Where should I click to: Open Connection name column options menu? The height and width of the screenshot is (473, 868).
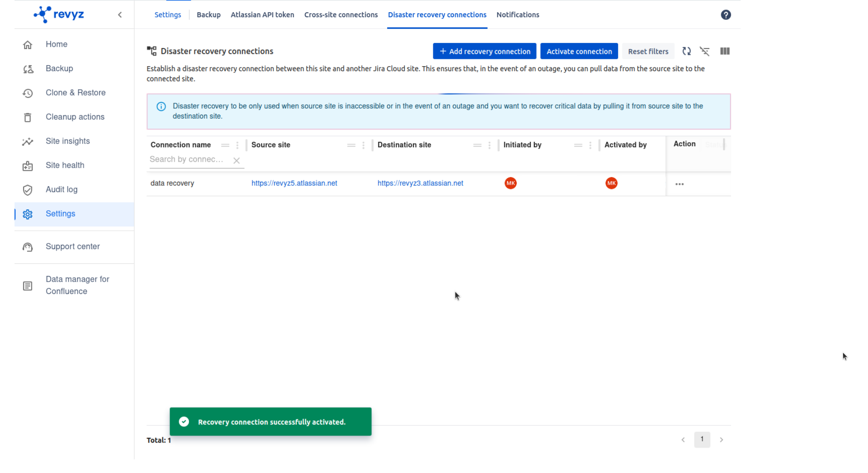[237, 145]
